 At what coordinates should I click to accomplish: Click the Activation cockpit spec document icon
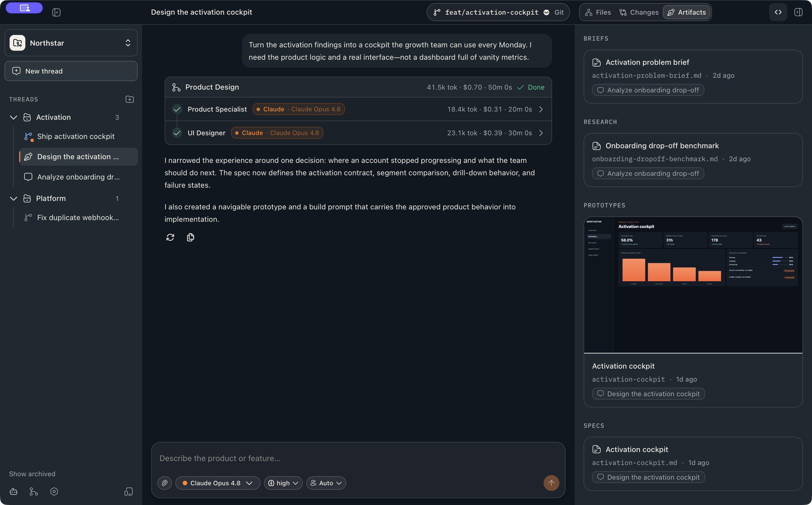click(x=597, y=449)
